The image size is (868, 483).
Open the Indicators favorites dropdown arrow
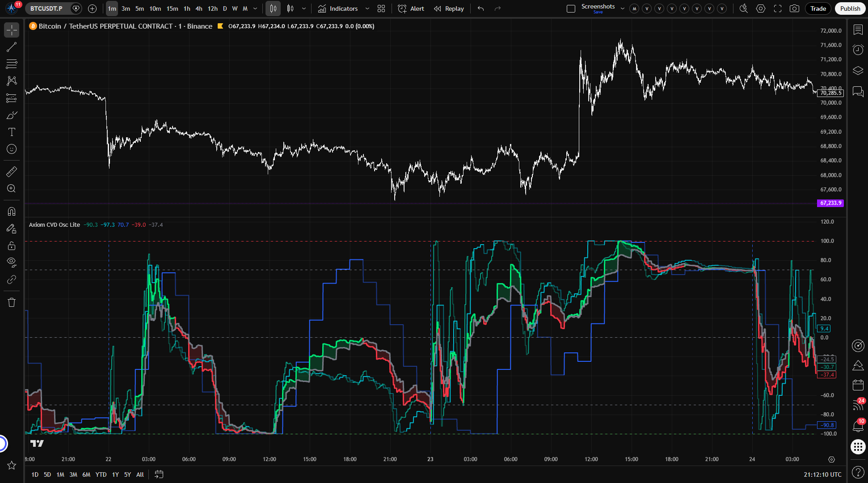pyautogui.click(x=367, y=8)
